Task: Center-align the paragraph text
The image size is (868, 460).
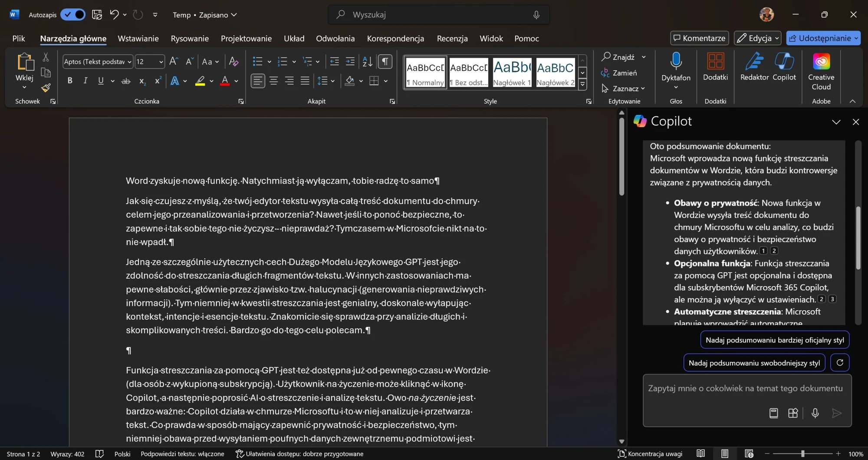Action: click(x=273, y=81)
